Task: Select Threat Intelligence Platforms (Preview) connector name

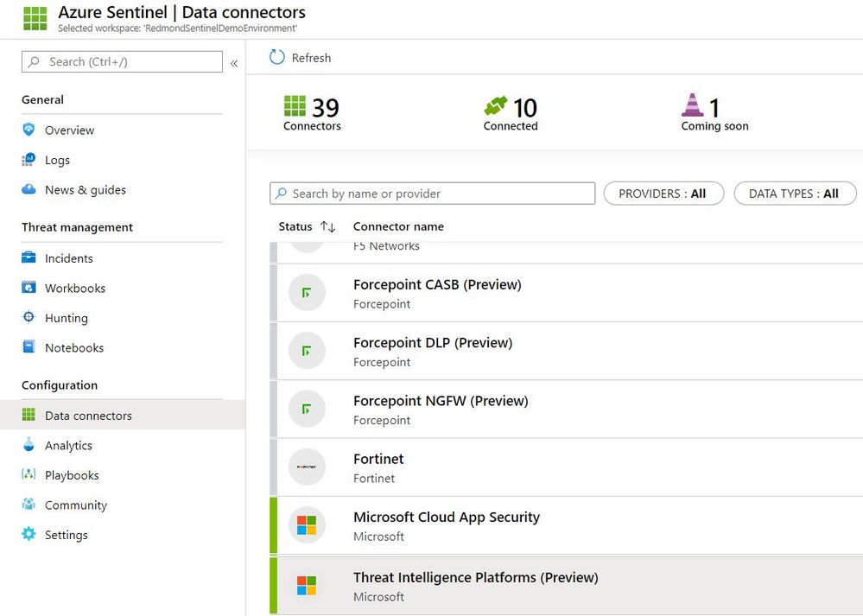Action: (475, 577)
